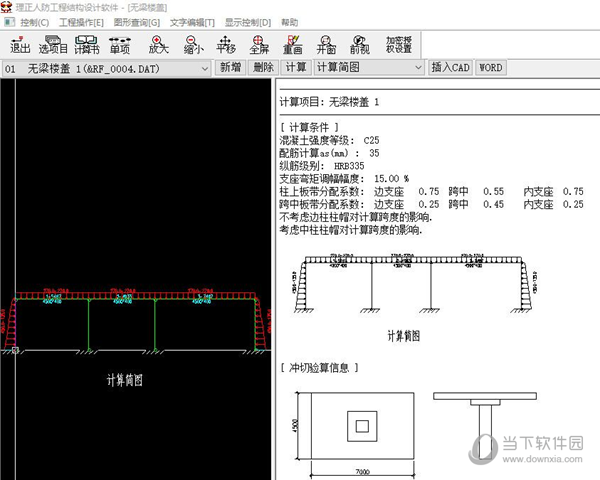Screen dimensions: 600x480
Task: Click the 删除 delete button
Action: click(263, 68)
